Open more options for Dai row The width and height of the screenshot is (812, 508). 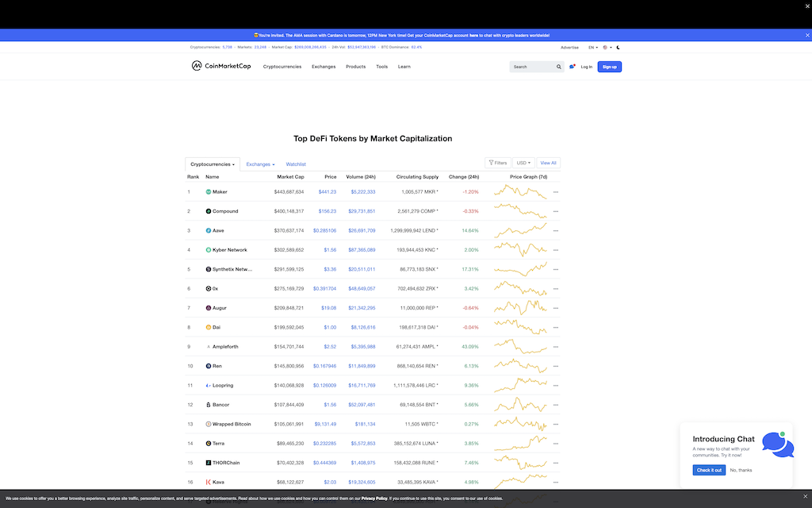[x=556, y=328]
